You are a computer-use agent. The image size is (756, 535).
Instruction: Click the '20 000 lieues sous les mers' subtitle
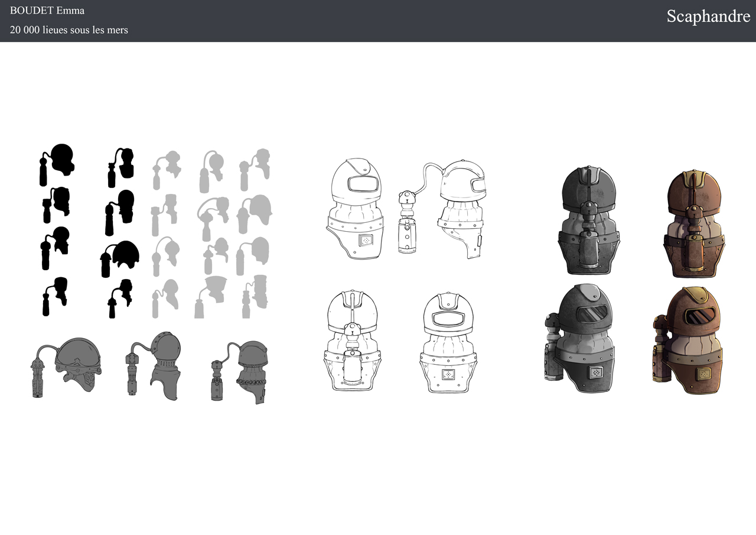click(69, 30)
